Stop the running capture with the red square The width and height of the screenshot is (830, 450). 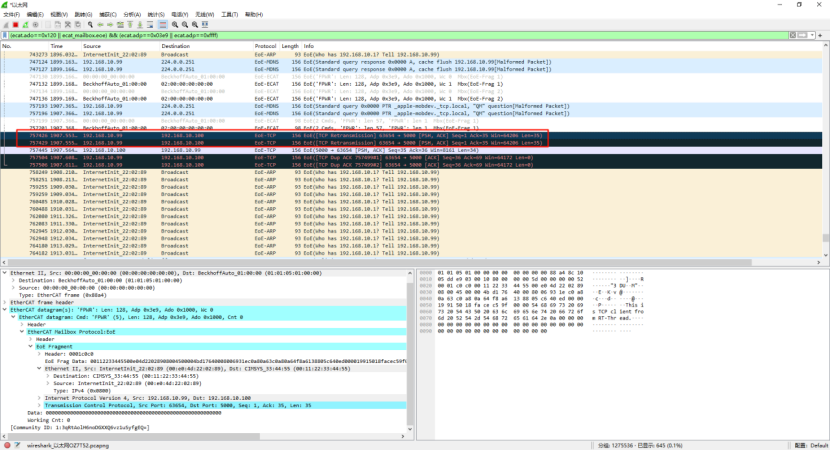(15, 24)
